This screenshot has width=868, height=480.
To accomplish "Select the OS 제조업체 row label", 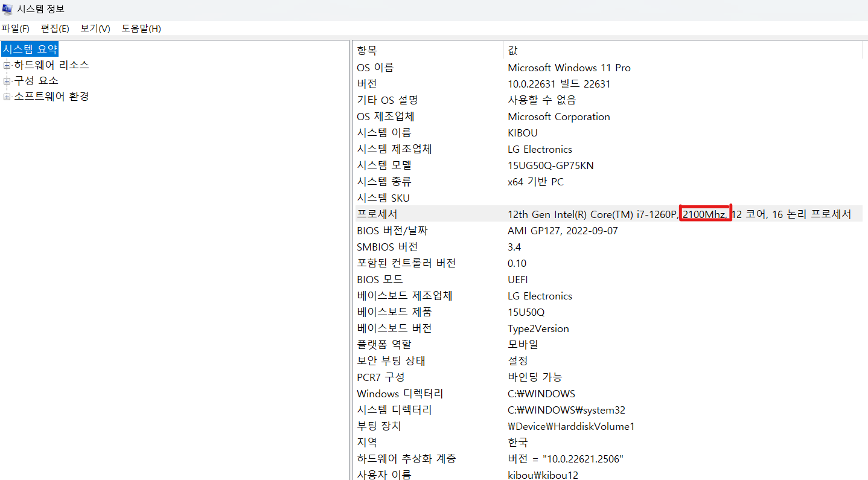I will point(386,117).
